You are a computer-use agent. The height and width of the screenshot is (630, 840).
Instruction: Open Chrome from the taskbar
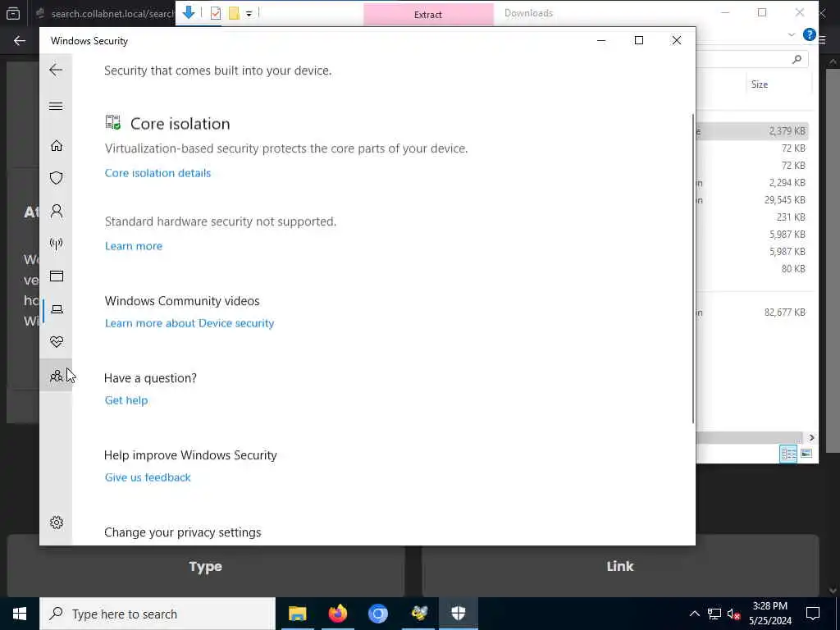pos(377,614)
